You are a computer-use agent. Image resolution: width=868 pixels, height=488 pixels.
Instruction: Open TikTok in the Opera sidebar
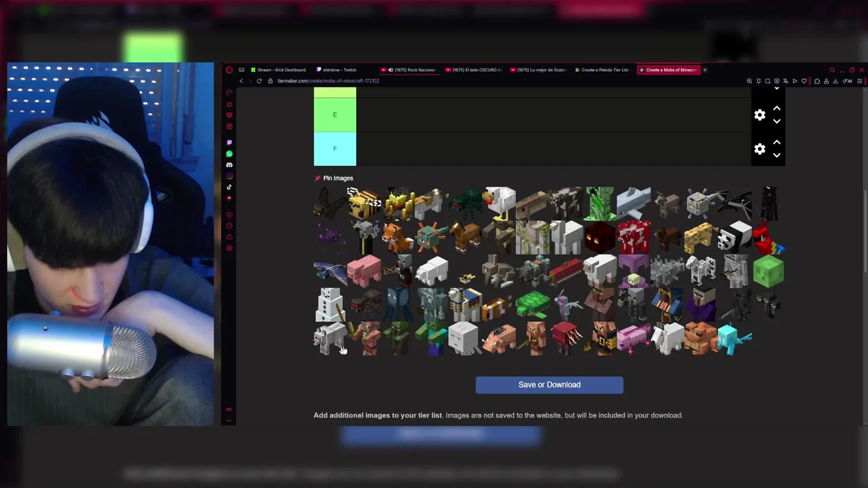[x=229, y=187]
